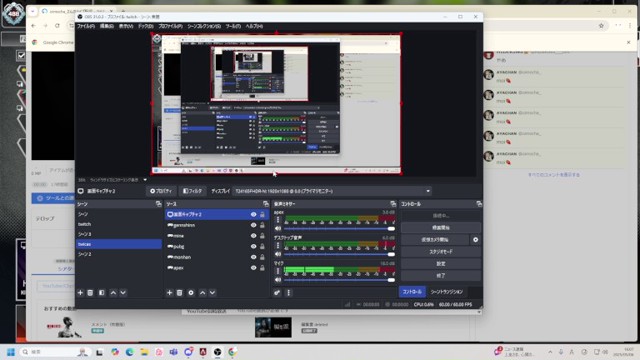Viewport: 640px width, 360px height.
Task: Add a new source with the plus icon
Action: [169, 293]
